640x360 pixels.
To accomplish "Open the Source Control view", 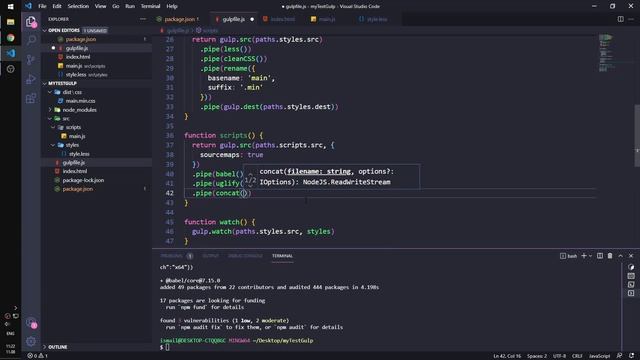I will pos(31,60).
